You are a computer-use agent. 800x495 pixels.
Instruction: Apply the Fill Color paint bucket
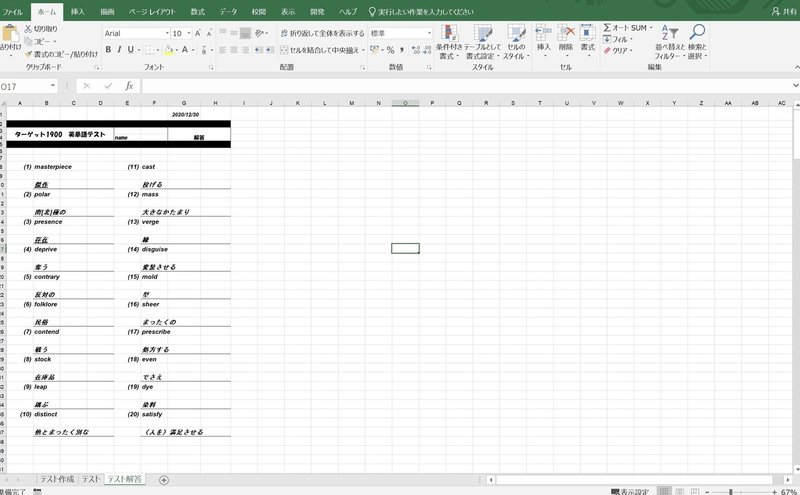pyautogui.click(x=168, y=50)
